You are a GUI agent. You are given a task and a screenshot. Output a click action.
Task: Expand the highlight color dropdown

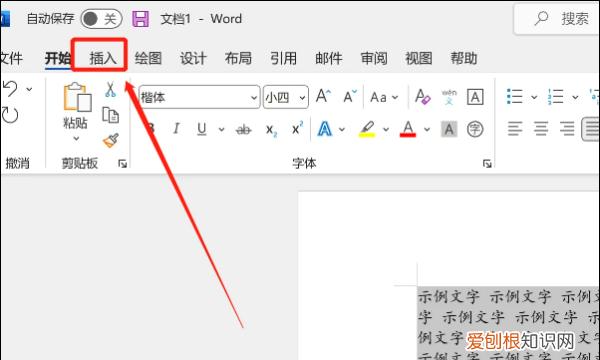pyautogui.click(x=386, y=129)
